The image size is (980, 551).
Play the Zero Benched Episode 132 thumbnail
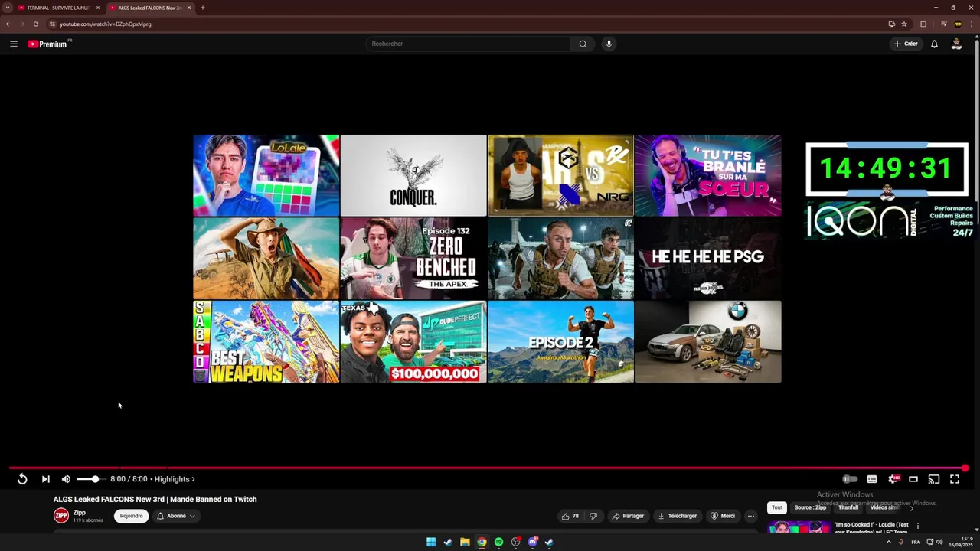click(x=413, y=258)
